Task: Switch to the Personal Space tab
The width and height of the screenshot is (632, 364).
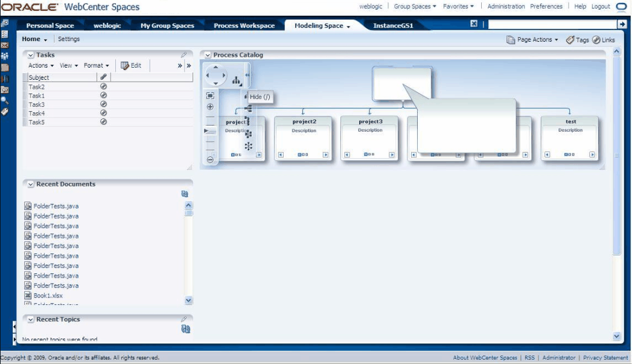Action: pyautogui.click(x=50, y=25)
